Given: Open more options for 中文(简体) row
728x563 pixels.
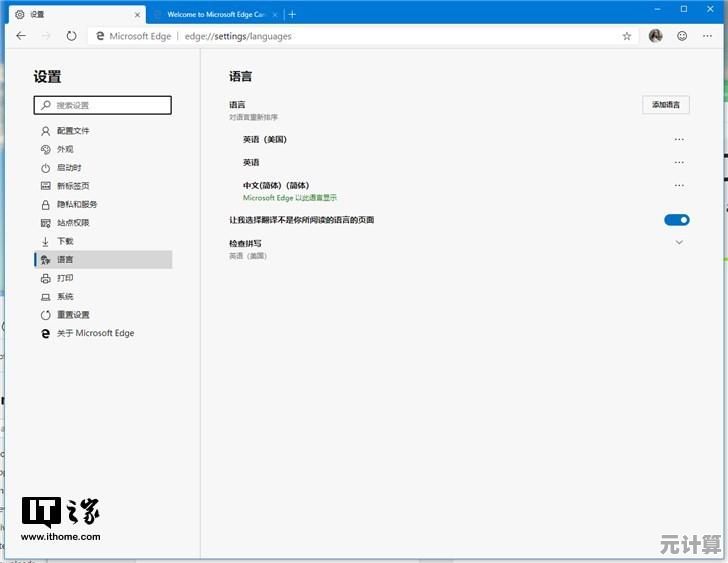Looking at the screenshot, I should point(679,185).
